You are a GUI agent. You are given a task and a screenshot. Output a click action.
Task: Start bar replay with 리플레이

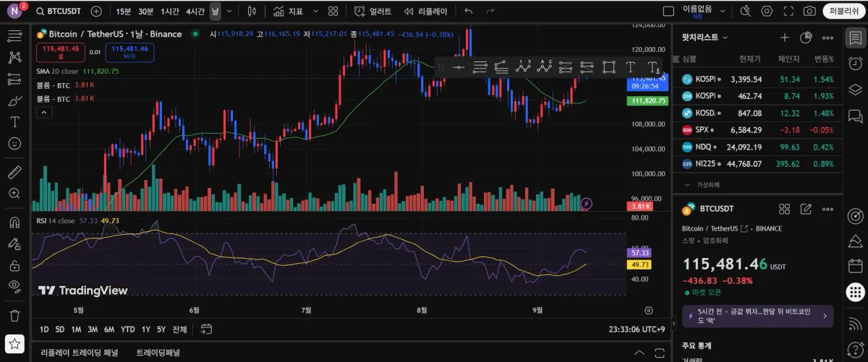tap(426, 12)
